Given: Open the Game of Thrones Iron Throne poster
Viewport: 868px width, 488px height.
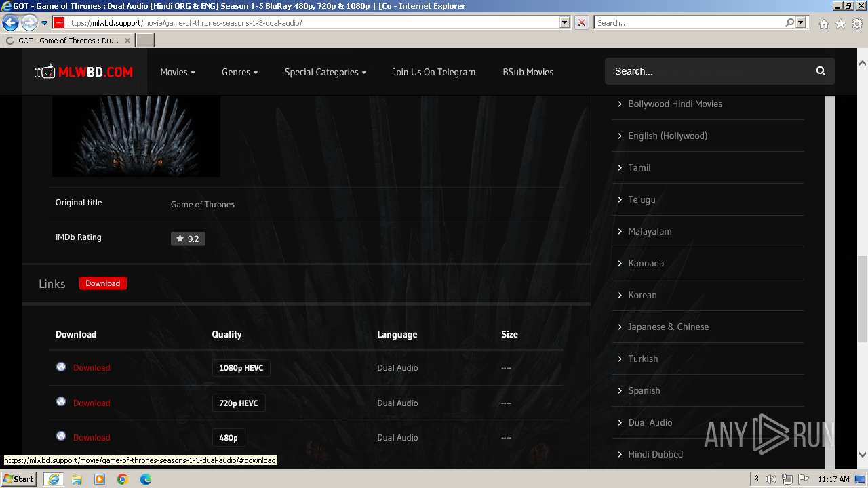Looking at the screenshot, I should tap(136, 136).
